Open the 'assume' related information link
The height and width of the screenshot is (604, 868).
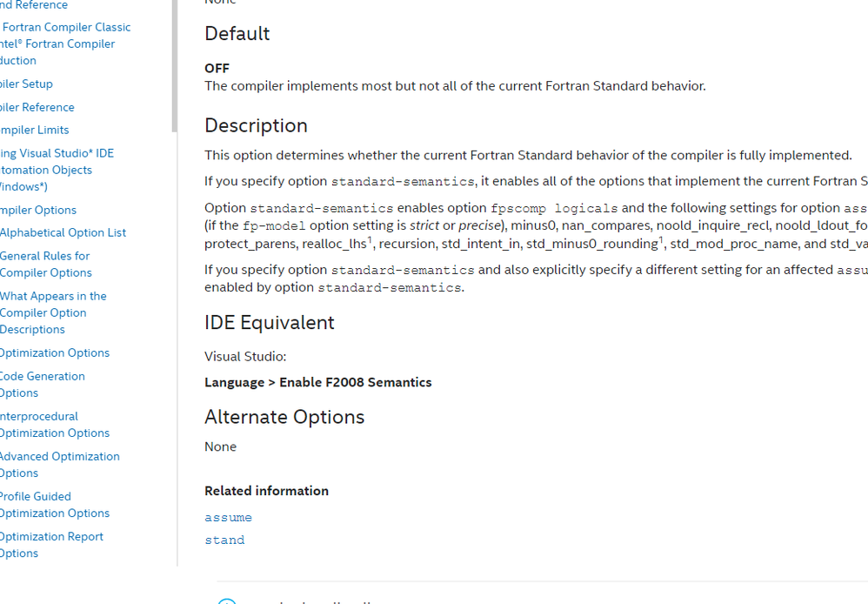[x=228, y=518]
